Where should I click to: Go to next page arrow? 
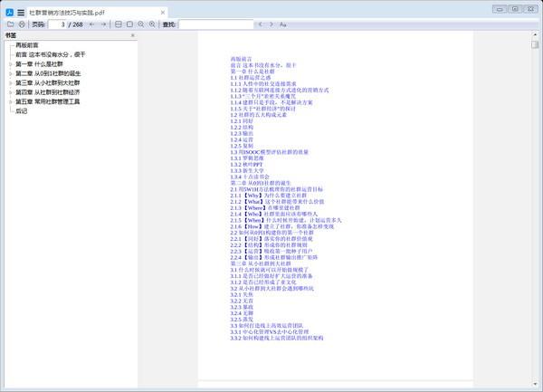103,24
